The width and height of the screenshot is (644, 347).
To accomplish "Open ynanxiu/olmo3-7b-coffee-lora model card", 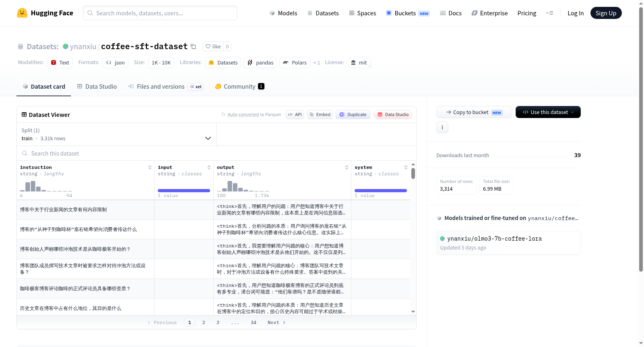I will (x=508, y=243).
